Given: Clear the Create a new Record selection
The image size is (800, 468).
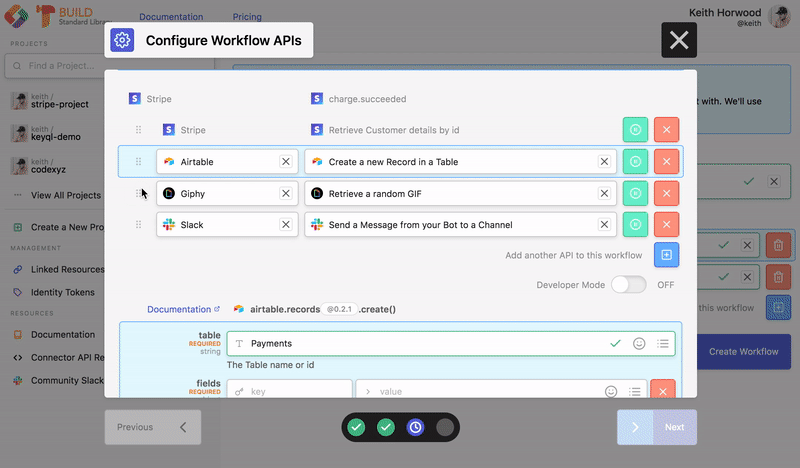Looking at the screenshot, I should pos(604,162).
